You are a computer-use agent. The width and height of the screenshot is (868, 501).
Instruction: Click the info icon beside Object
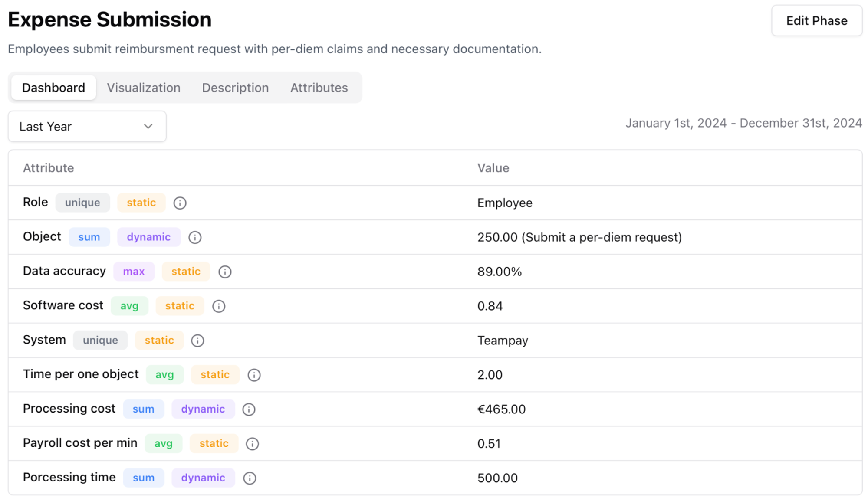coord(195,237)
